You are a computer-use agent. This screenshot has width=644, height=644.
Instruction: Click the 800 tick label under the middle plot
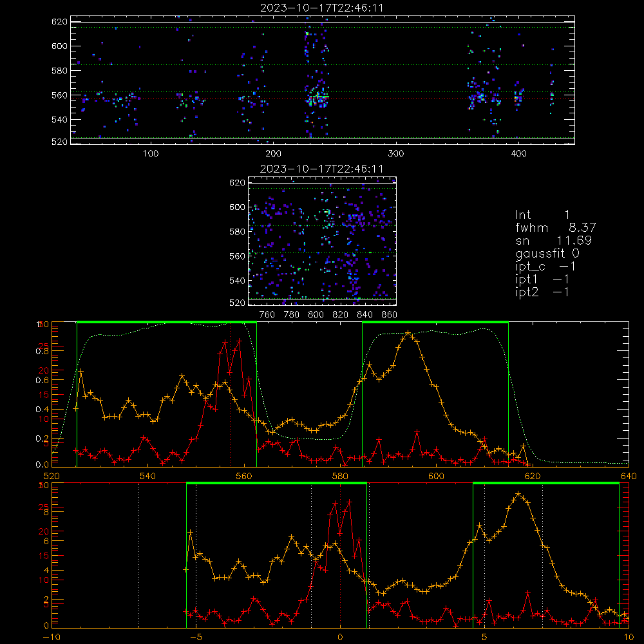click(x=316, y=315)
